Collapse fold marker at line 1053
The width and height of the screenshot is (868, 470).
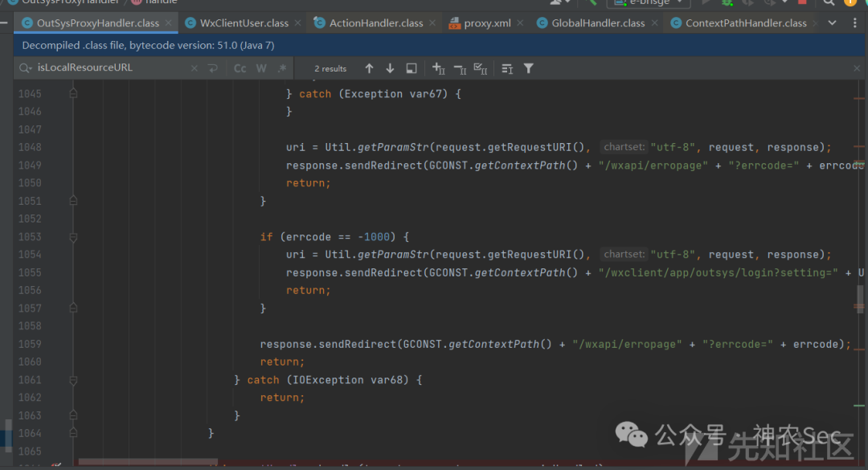point(73,237)
